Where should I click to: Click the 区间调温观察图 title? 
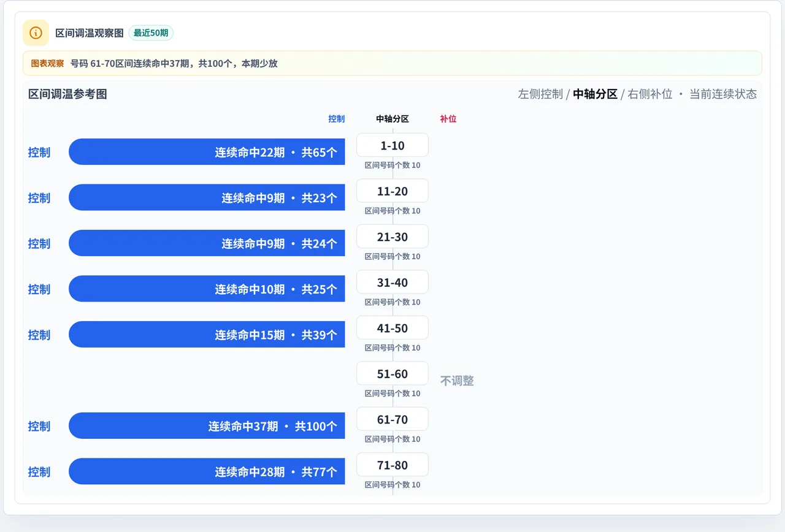pyautogui.click(x=90, y=33)
